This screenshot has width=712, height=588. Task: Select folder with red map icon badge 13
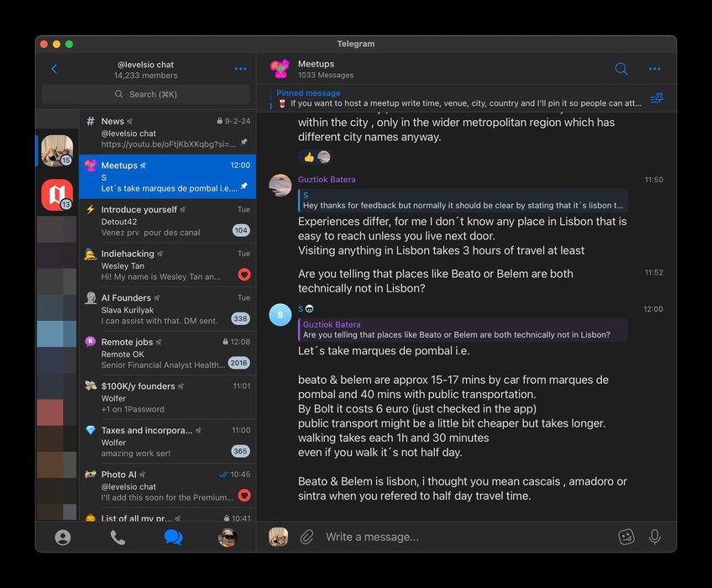(x=57, y=195)
